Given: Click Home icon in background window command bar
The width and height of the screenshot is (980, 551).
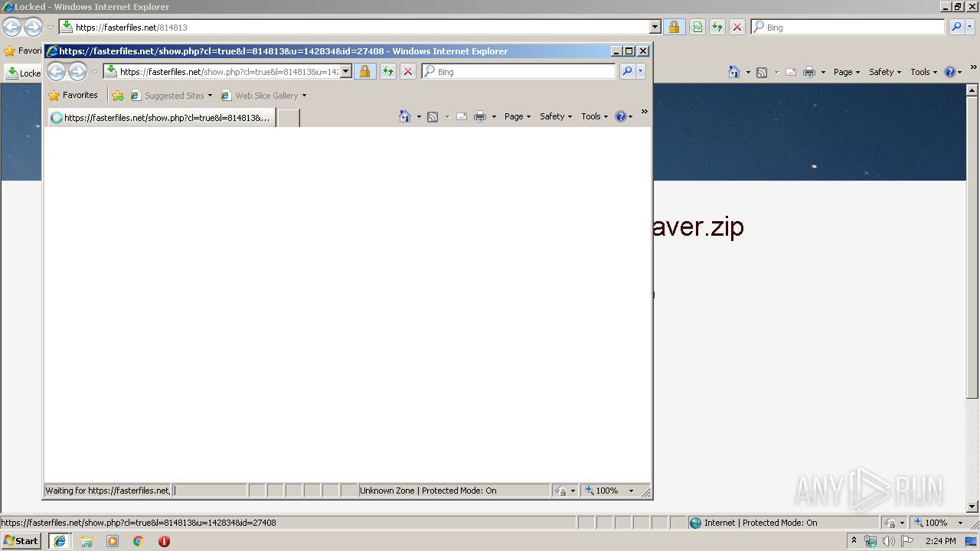Looking at the screenshot, I should coord(734,72).
